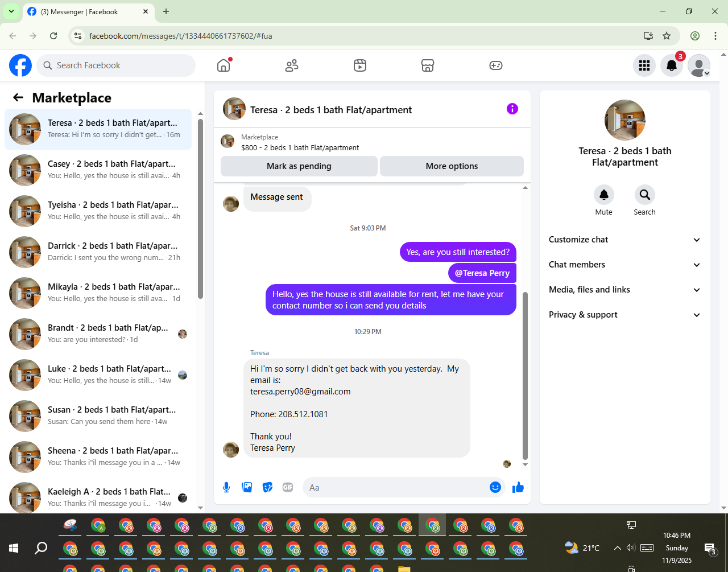The image size is (728, 572).
Task: Open the Darrick conversation in the list
Action: (x=98, y=252)
